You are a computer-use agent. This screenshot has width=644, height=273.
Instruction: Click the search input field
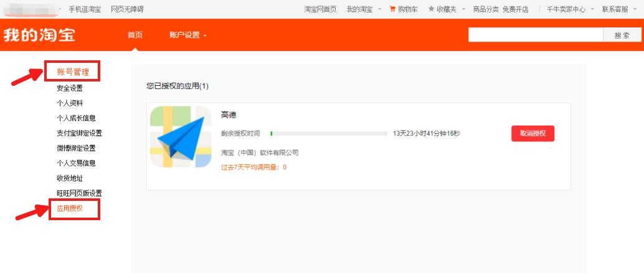click(536, 35)
